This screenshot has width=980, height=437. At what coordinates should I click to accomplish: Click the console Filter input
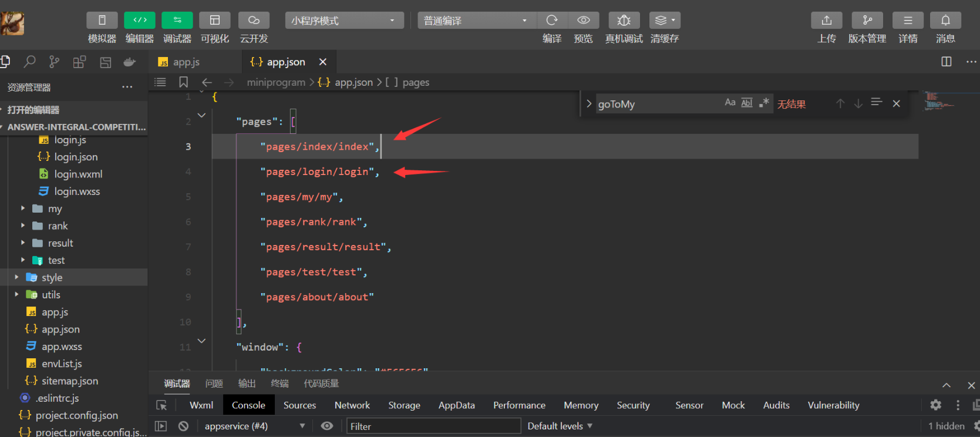click(433, 426)
